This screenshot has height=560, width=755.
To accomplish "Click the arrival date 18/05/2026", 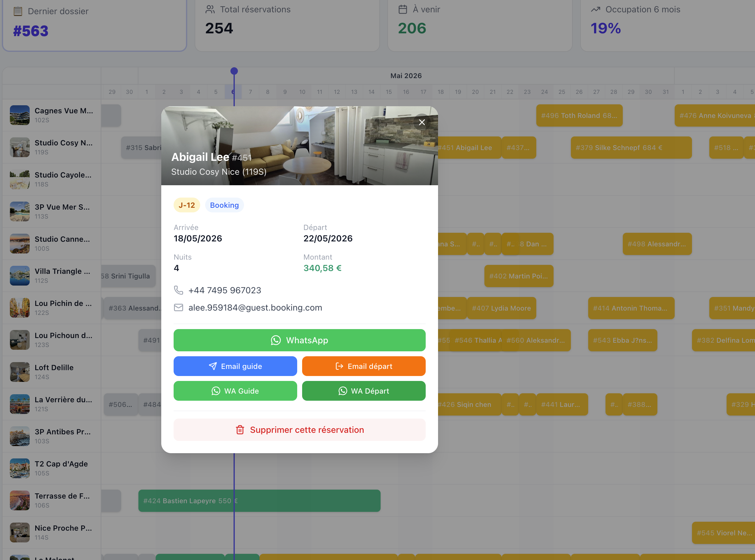I will (198, 238).
